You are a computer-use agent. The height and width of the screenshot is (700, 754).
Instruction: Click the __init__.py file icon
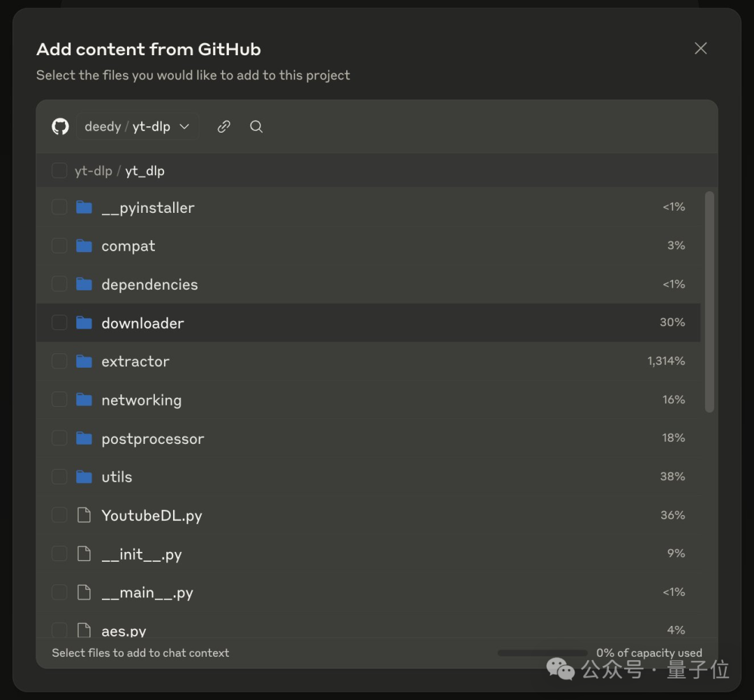(x=84, y=554)
